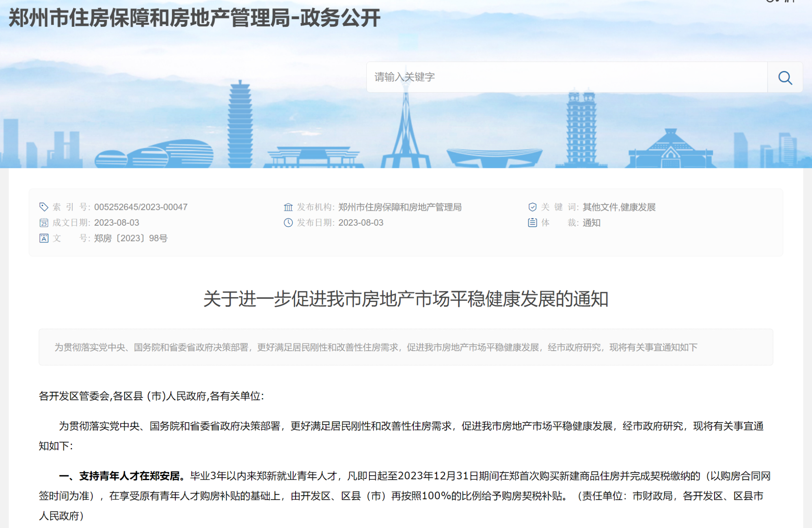Click the genre value 通知
Screen dimensions: 812x528
(591, 222)
